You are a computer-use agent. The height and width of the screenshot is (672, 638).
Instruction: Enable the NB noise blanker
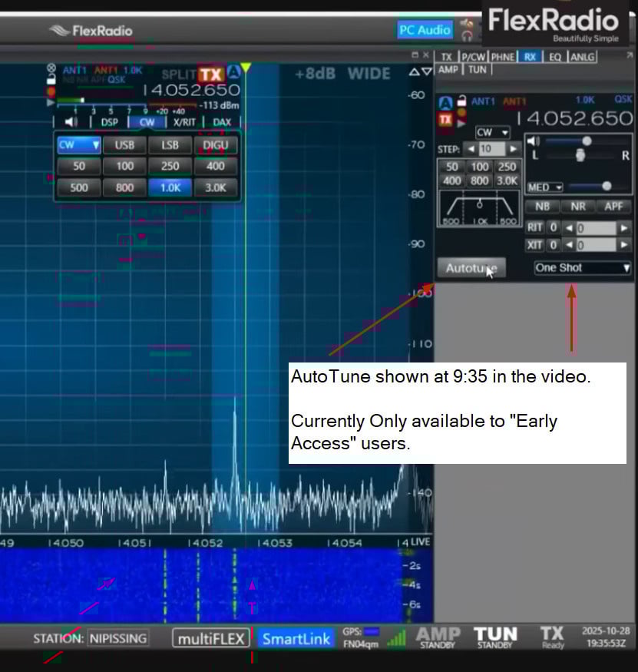[543, 207]
